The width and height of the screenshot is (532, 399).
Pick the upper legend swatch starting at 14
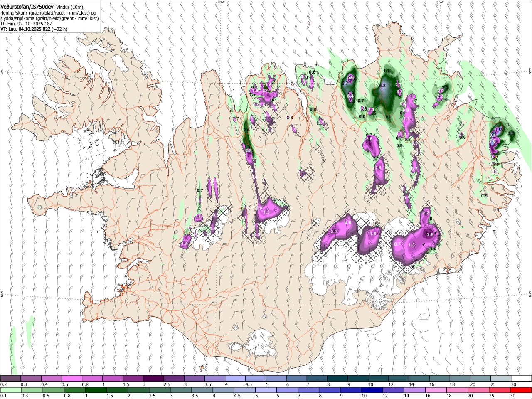point(419,379)
